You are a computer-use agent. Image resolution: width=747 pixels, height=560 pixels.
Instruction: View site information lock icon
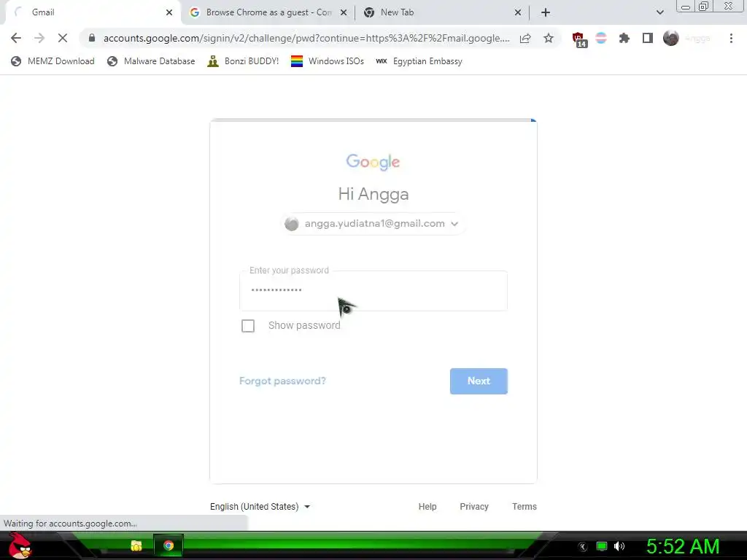click(92, 38)
